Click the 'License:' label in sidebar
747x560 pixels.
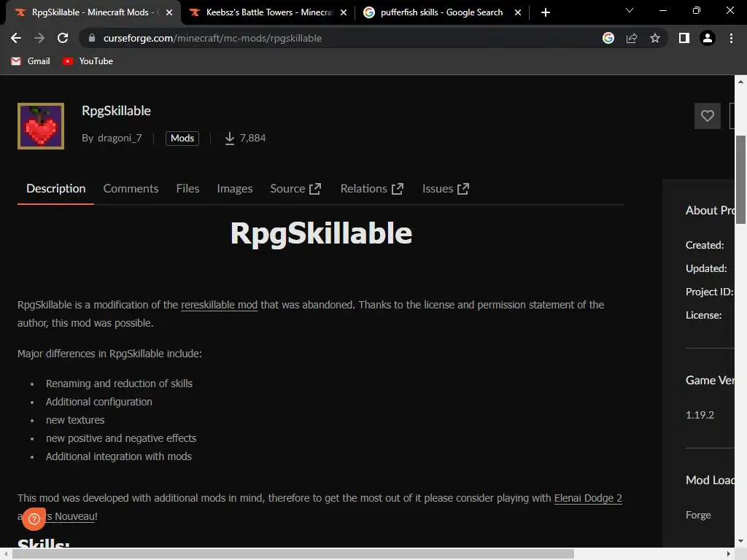[x=704, y=315]
